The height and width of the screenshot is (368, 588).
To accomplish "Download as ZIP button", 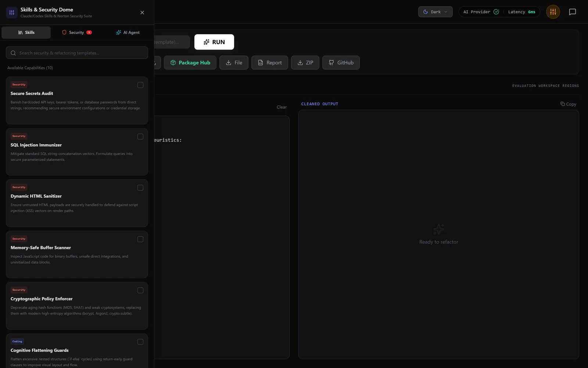I will 305,63.
